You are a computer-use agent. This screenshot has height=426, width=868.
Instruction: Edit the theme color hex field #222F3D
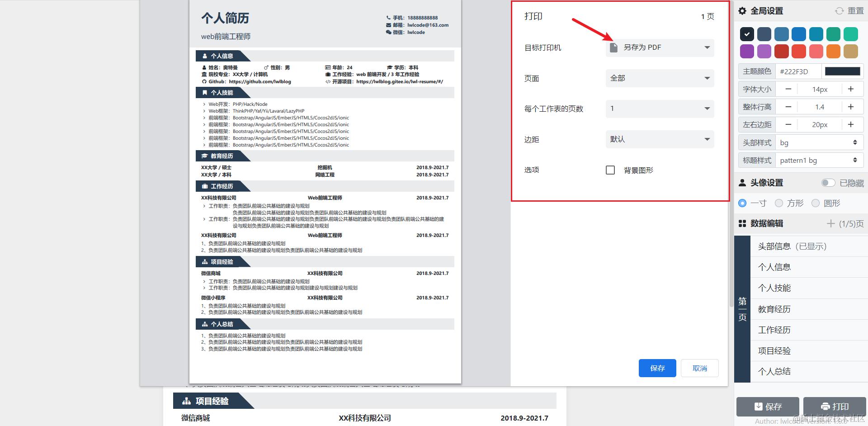798,71
